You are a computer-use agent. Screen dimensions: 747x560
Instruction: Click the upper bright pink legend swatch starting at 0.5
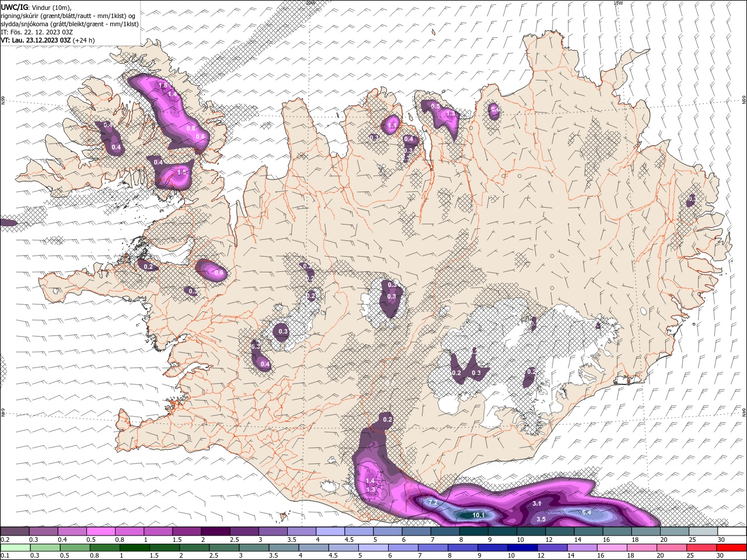click(100, 531)
